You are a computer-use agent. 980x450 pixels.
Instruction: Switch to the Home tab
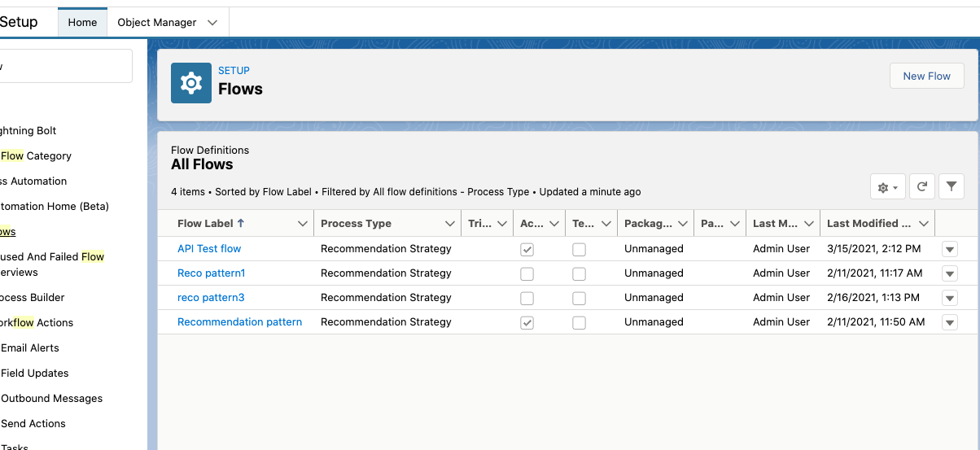coord(82,23)
